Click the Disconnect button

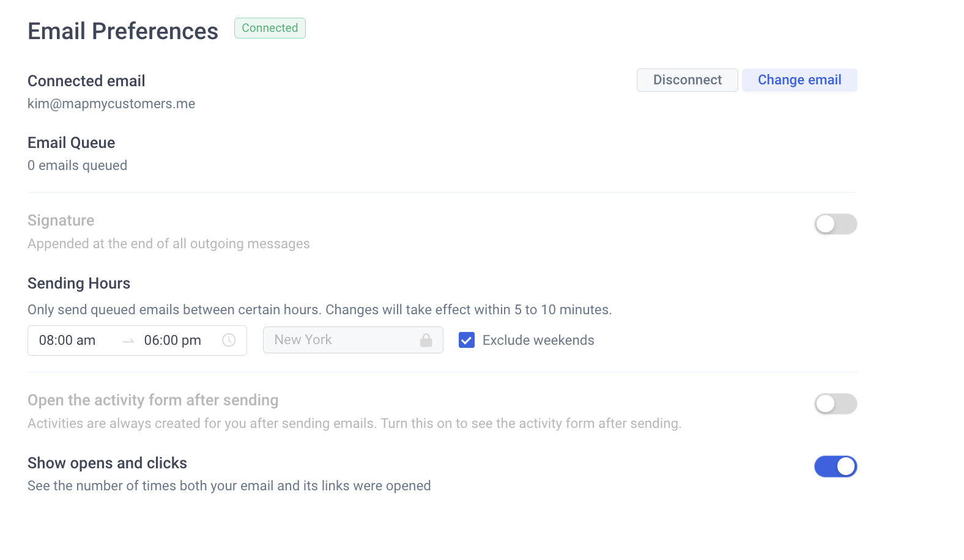688,80
